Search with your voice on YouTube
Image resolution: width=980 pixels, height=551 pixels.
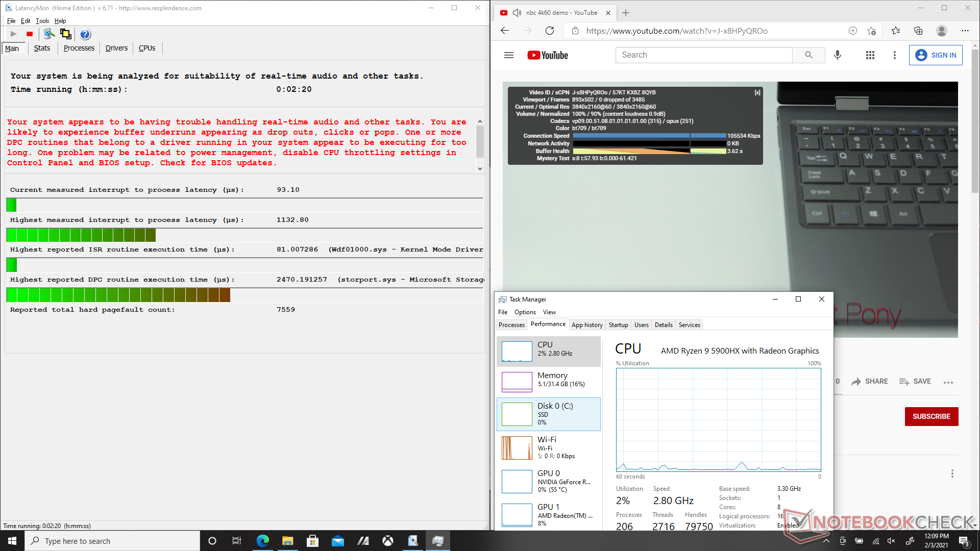[x=838, y=55]
